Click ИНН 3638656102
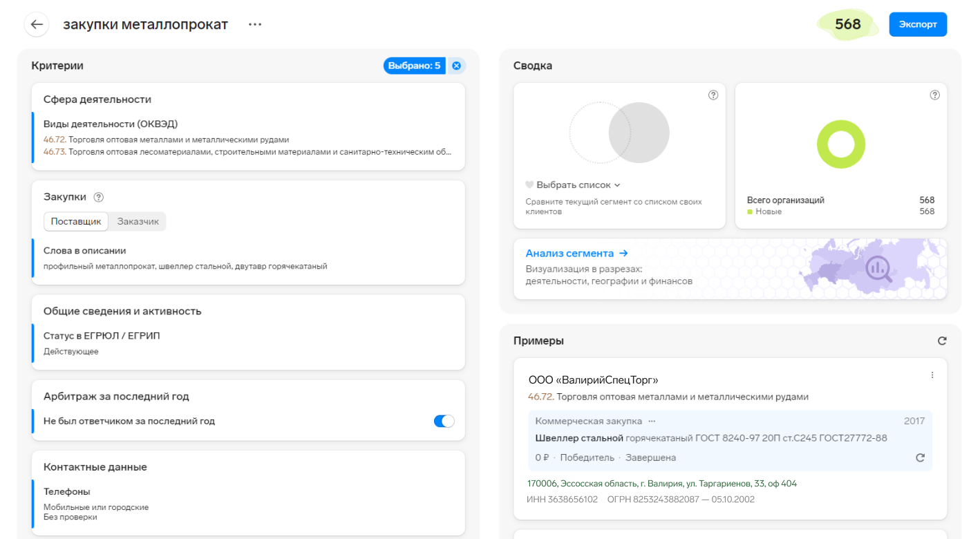The height and width of the screenshot is (539, 980). coord(563,499)
